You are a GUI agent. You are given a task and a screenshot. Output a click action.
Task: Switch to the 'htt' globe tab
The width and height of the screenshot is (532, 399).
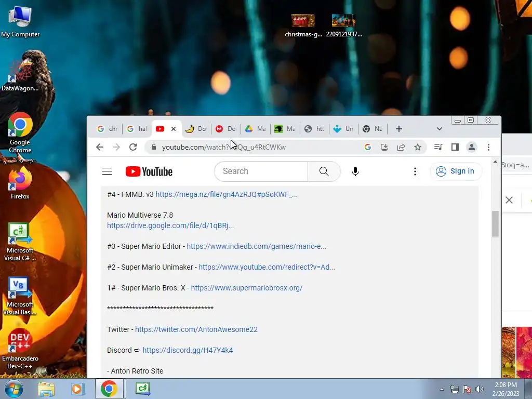pyautogui.click(x=314, y=129)
